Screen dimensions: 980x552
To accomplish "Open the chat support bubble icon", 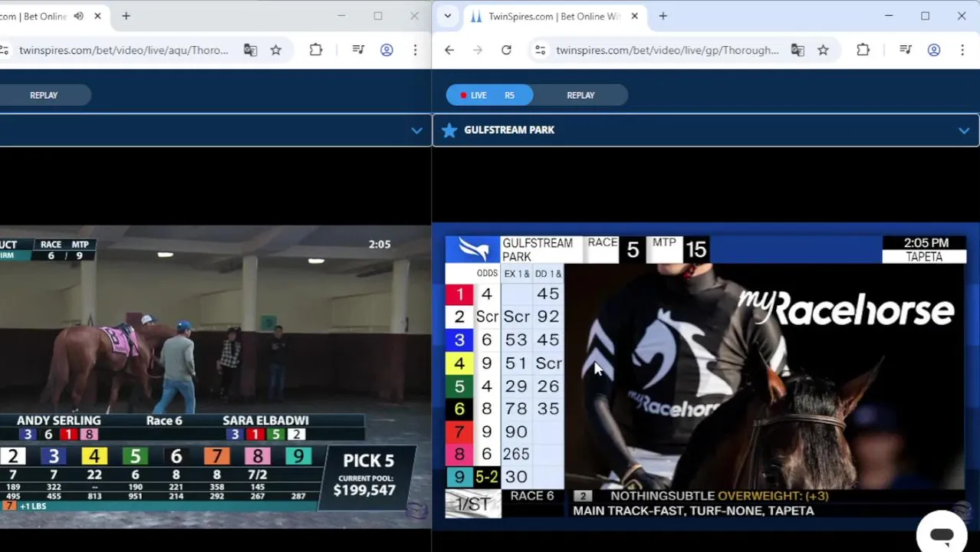I will click(942, 535).
